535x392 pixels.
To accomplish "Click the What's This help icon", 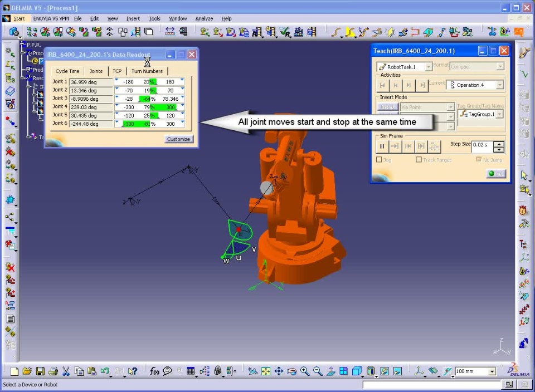I will click(133, 371).
